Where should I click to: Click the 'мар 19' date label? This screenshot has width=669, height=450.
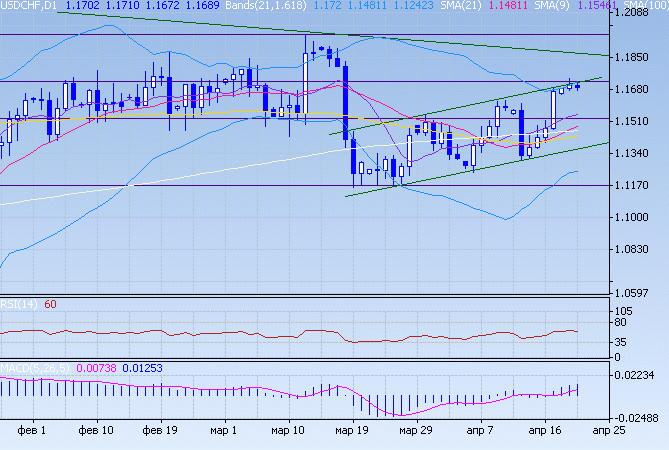coord(350,431)
